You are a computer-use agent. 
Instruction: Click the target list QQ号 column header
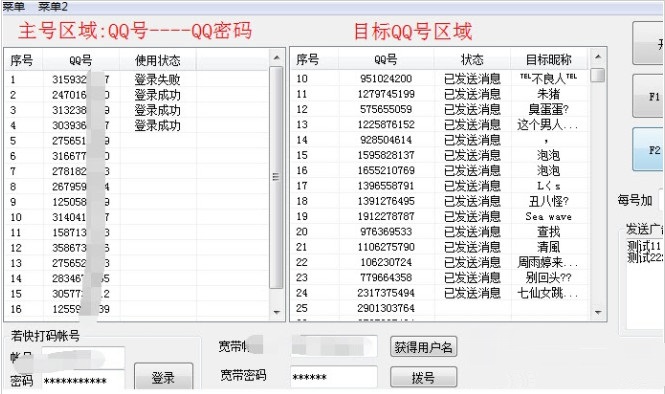coord(386,59)
